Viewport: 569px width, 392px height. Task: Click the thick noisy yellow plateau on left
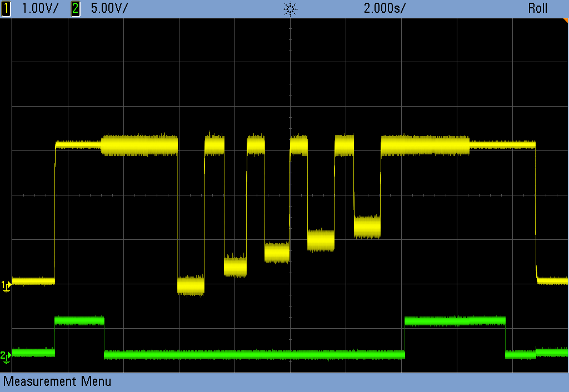(x=139, y=145)
